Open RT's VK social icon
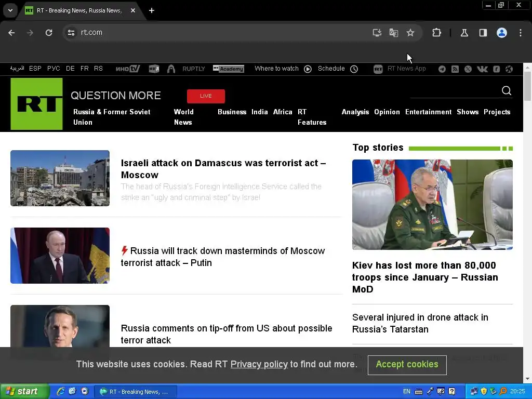 click(482, 69)
